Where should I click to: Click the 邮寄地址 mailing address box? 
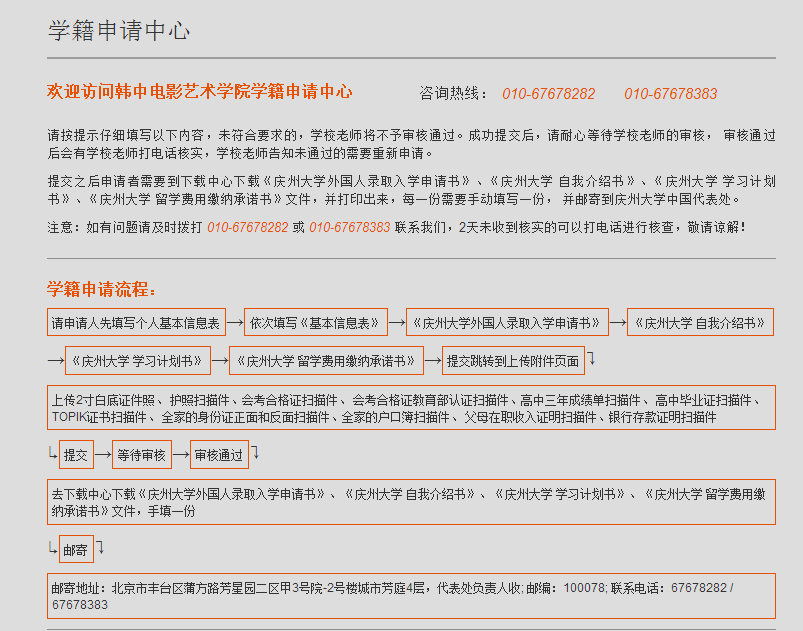411,596
